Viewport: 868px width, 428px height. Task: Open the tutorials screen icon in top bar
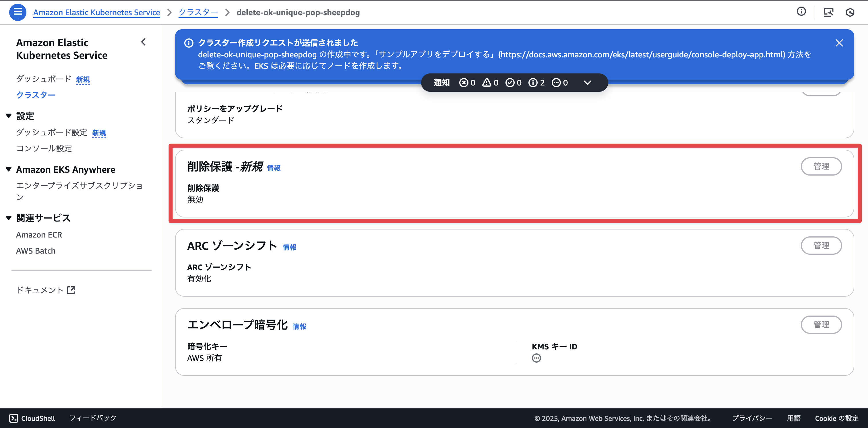828,12
